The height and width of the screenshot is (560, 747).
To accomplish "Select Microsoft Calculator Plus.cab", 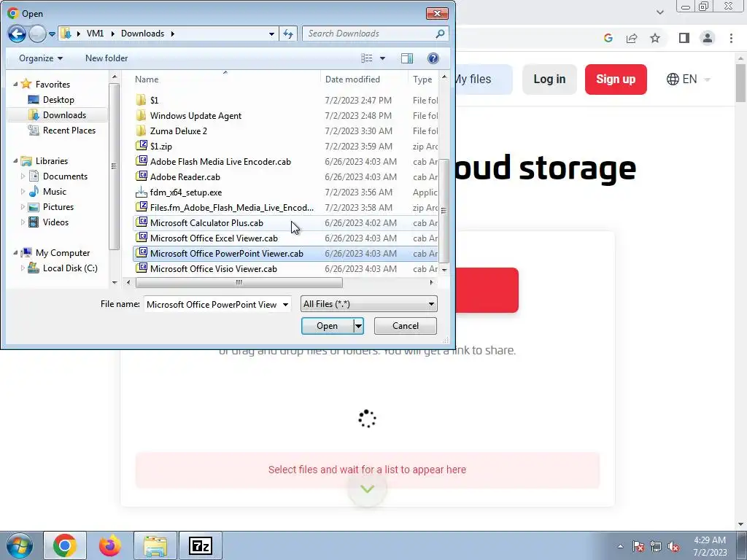I will pos(206,223).
